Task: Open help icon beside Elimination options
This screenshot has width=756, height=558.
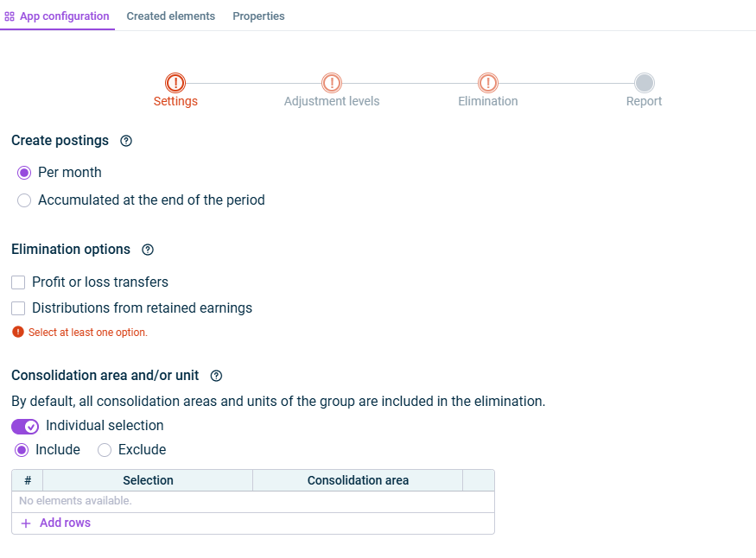Action: click(148, 250)
